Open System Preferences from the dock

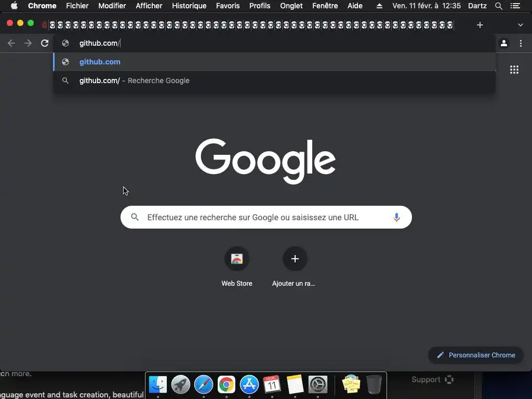click(x=317, y=384)
